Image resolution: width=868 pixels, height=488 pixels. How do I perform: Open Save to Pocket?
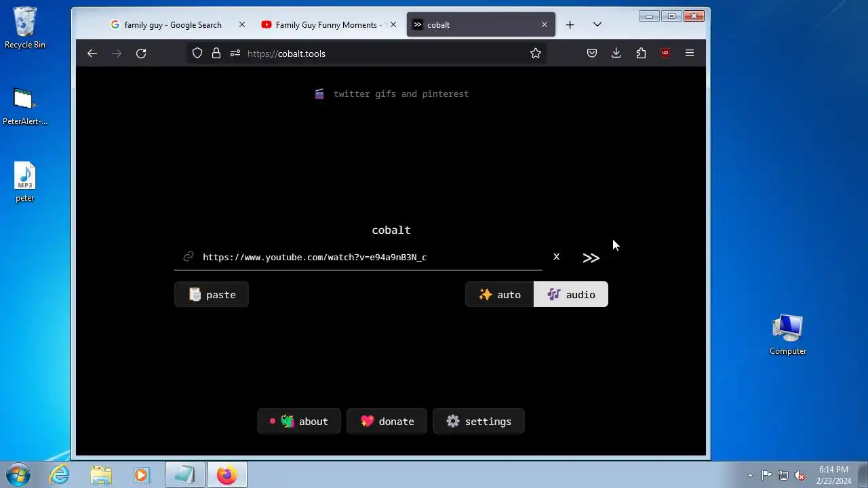(592, 54)
